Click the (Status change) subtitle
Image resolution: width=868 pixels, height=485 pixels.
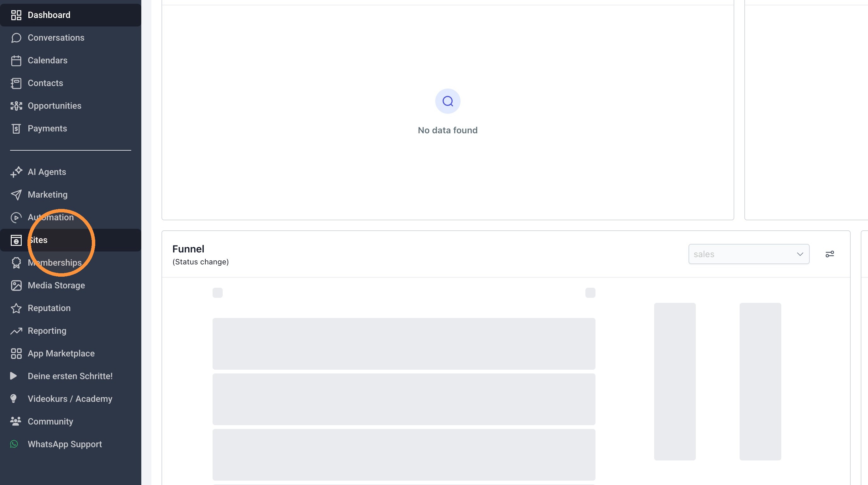click(201, 262)
